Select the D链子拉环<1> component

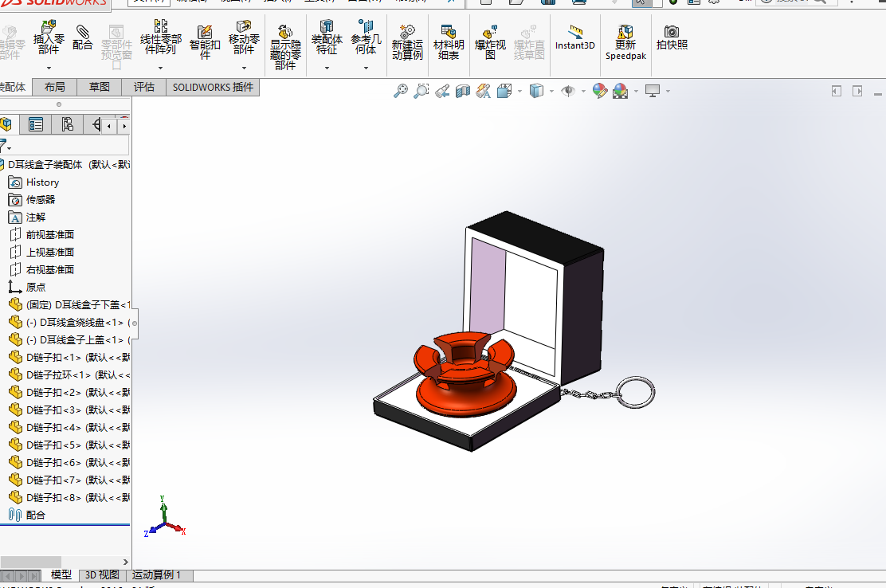coord(69,375)
